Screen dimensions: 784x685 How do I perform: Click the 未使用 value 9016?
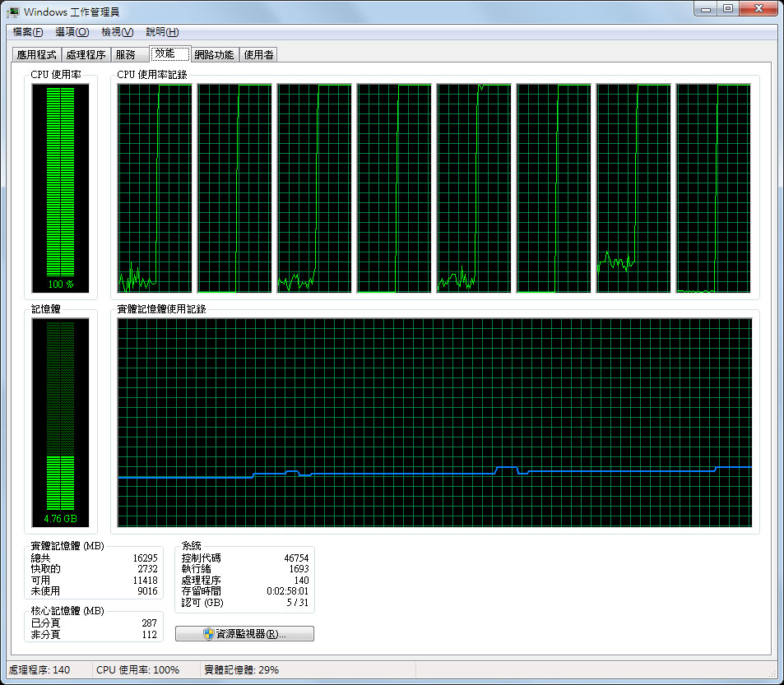(x=147, y=591)
